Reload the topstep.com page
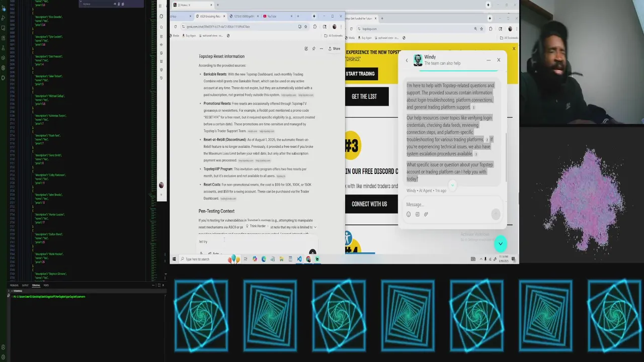 pyautogui.click(x=351, y=29)
